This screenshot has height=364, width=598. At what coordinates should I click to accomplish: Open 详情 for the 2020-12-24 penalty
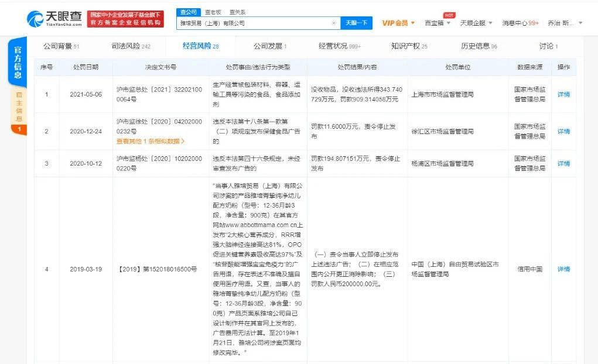[x=563, y=131]
